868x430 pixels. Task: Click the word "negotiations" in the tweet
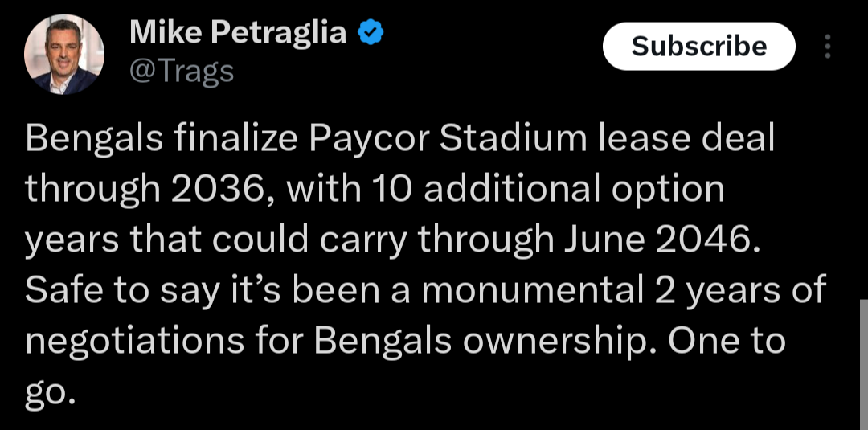[x=134, y=342]
